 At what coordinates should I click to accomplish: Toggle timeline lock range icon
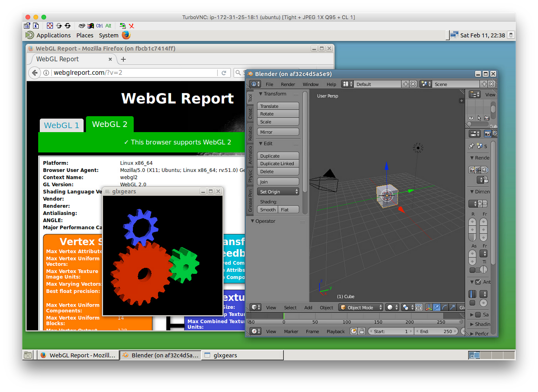pos(362,331)
